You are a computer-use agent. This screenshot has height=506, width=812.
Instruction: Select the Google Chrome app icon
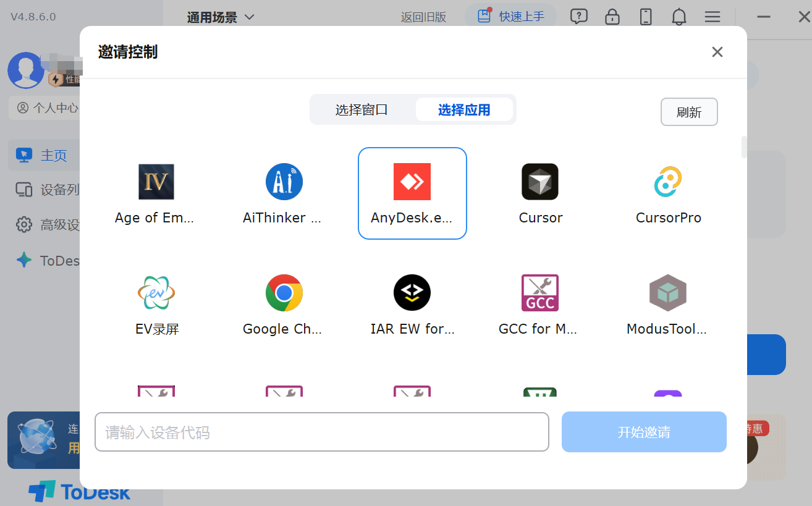pyautogui.click(x=284, y=293)
